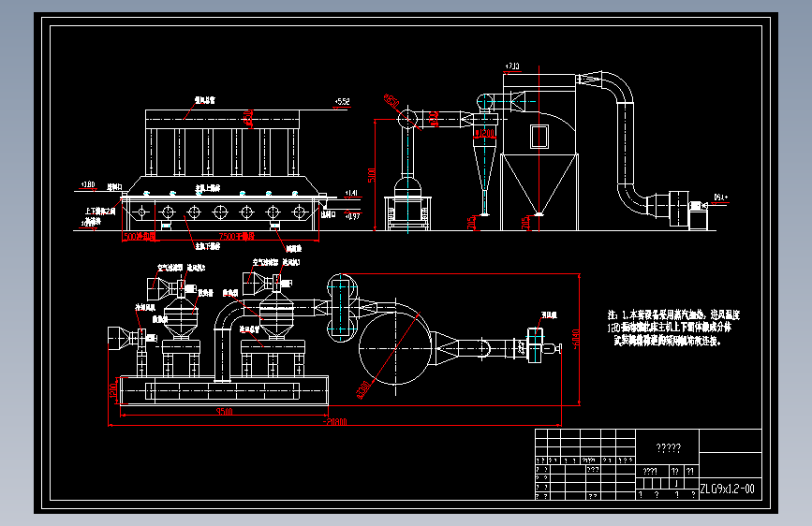Click the ~6040 vertical dimension text
The image size is (812, 526).
coord(576,339)
